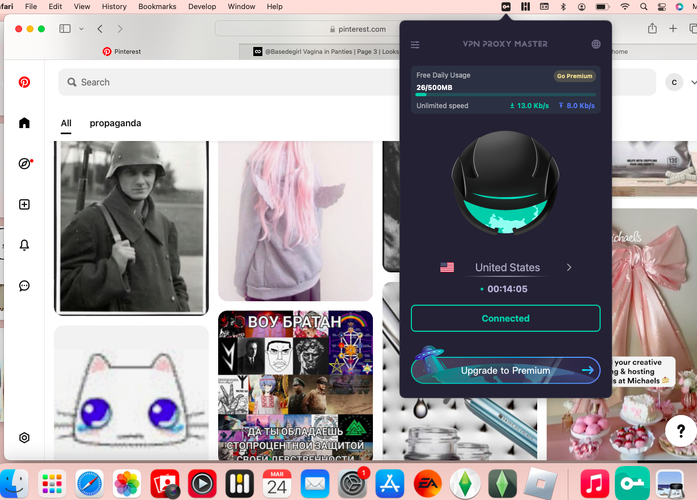The width and height of the screenshot is (697, 500).
Task: Open Spotlight search in menu bar
Action: tap(644, 7)
